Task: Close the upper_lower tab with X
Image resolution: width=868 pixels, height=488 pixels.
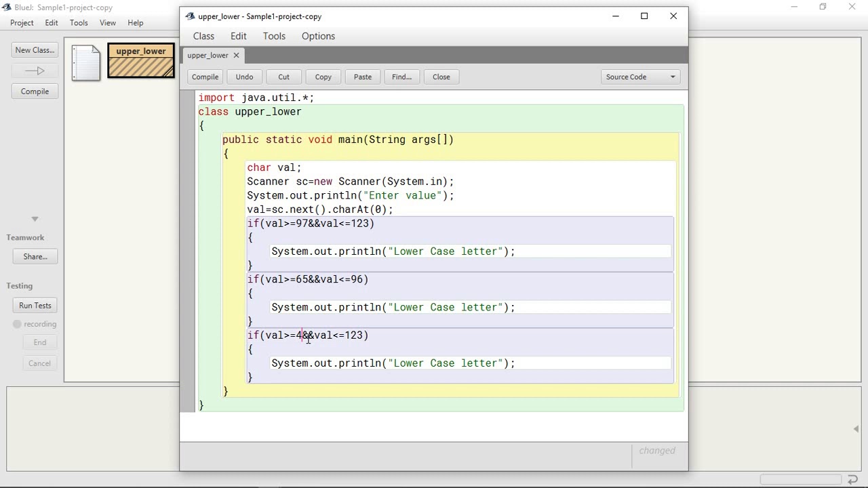Action: point(236,55)
